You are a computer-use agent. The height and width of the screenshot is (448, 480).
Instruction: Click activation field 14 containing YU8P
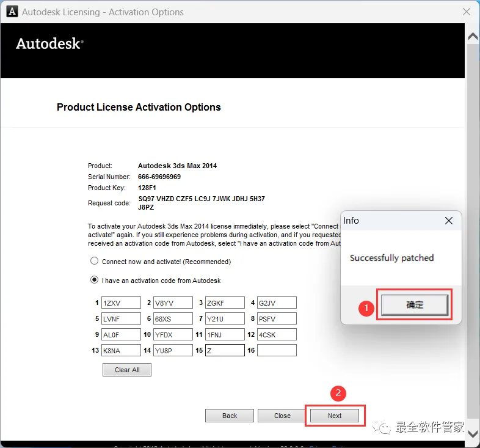click(x=173, y=351)
